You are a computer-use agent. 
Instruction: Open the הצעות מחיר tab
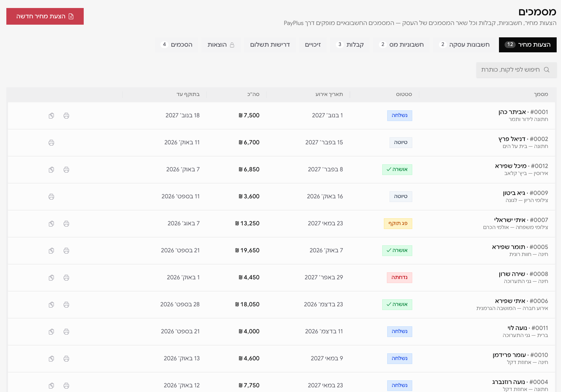pyautogui.click(x=528, y=45)
